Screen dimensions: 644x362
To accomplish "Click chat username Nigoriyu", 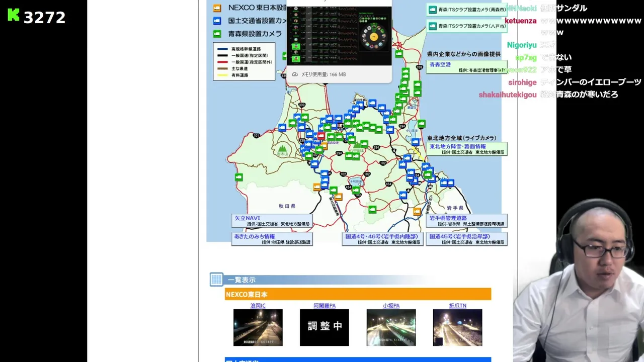I will click(522, 45).
